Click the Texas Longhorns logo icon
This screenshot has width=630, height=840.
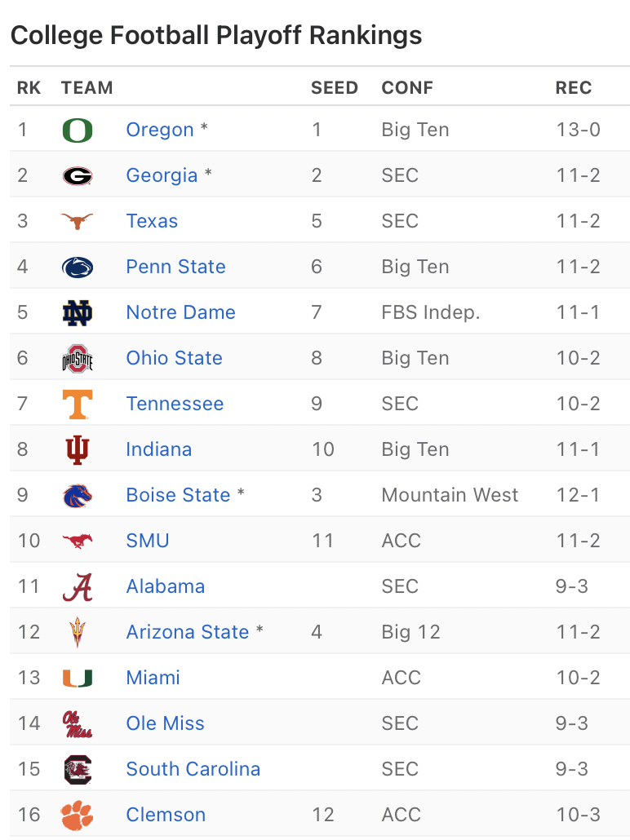pyautogui.click(x=78, y=221)
